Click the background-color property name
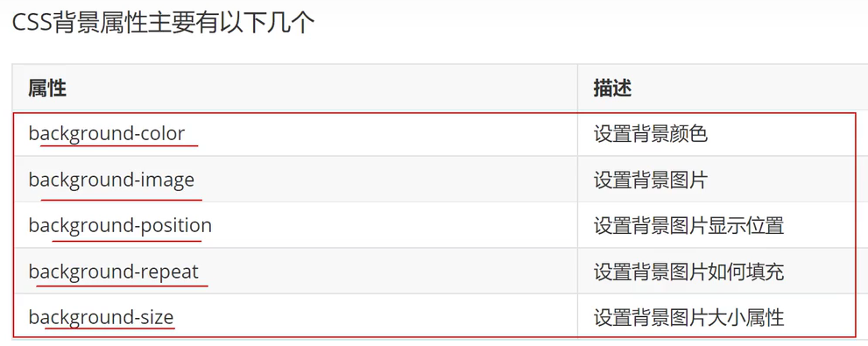Viewport: 868px width, 346px height. point(106,134)
